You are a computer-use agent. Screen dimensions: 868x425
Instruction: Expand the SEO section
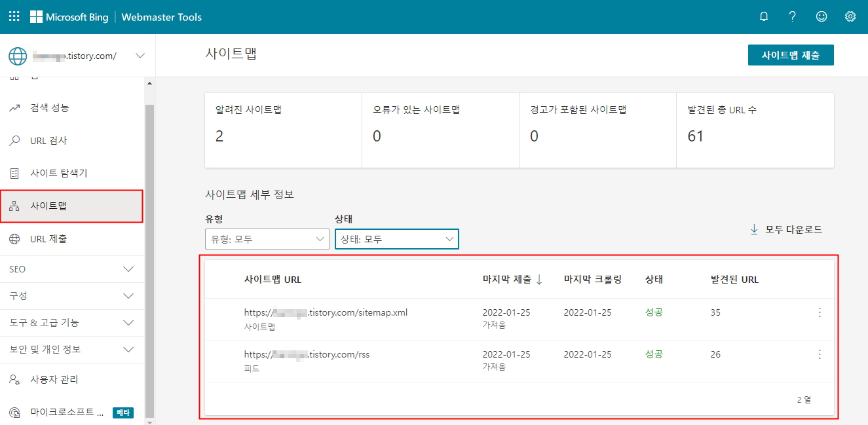pyautogui.click(x=72, y=268)
